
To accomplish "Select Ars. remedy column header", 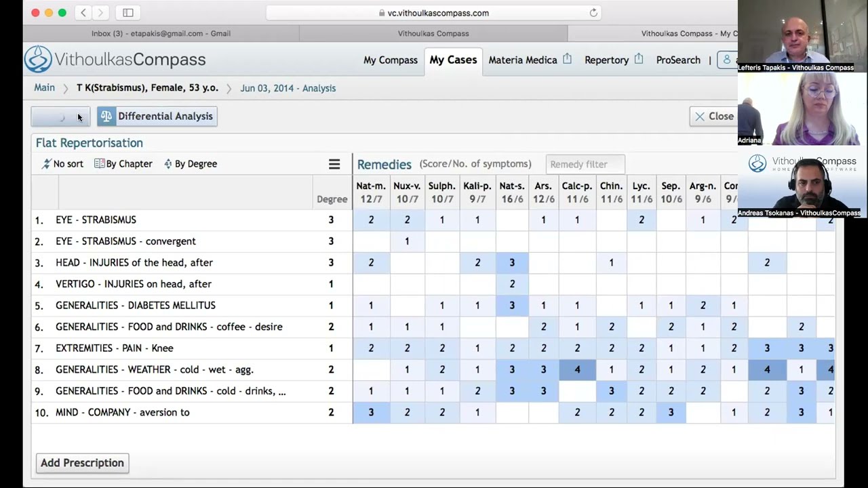I will [x=543, y=192].
